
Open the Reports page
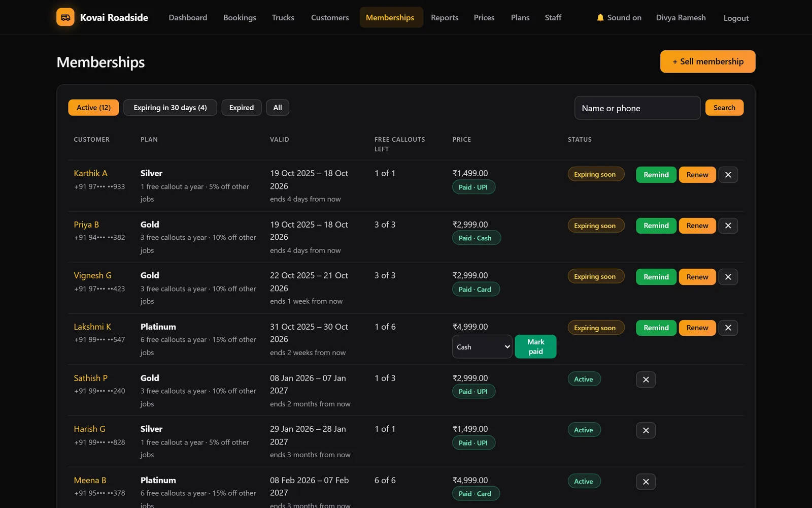[x=445, y=18]
